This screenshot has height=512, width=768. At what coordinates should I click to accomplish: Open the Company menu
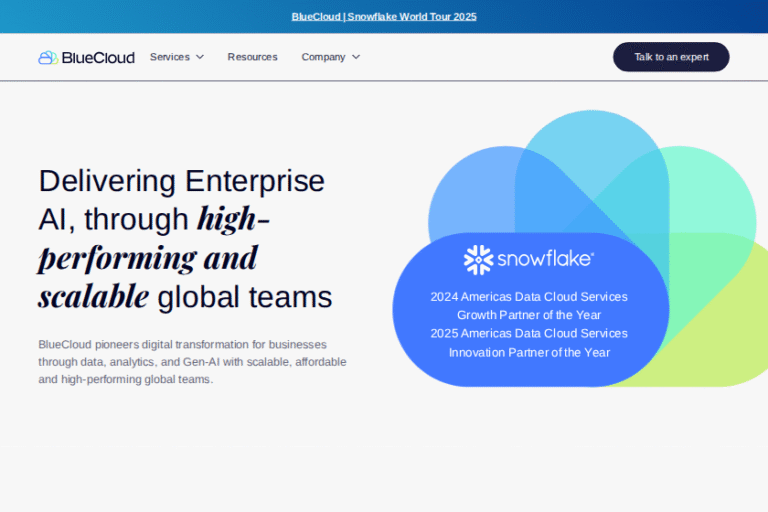pyautogui.click(x=323, y=57)
